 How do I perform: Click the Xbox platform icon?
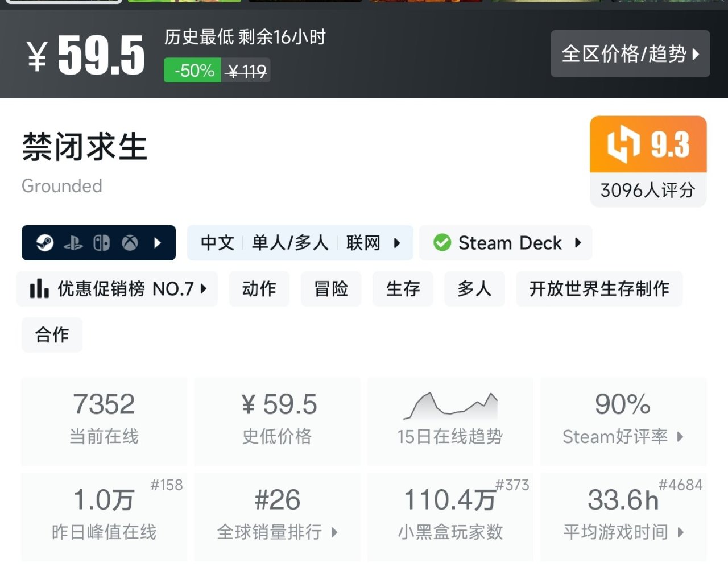click(130, 243)
